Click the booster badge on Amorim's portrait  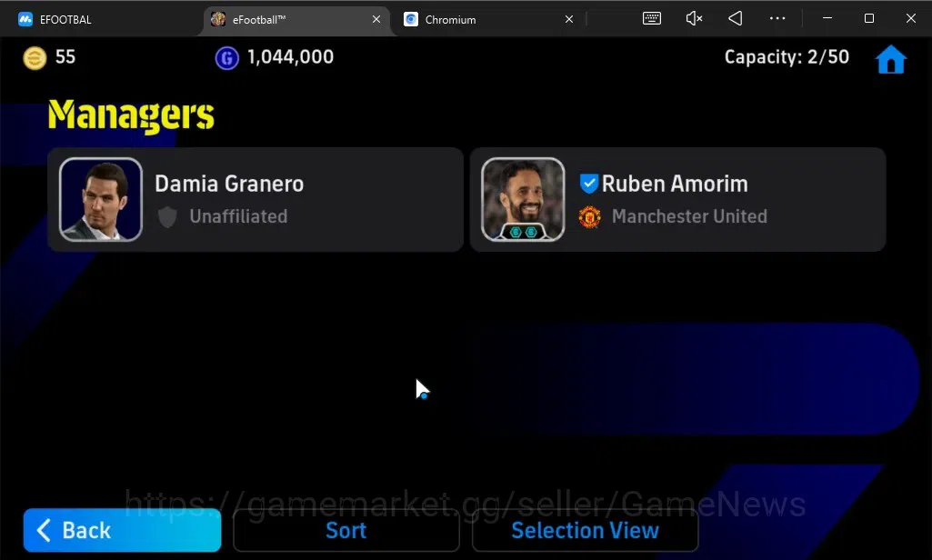click(523, 232)
